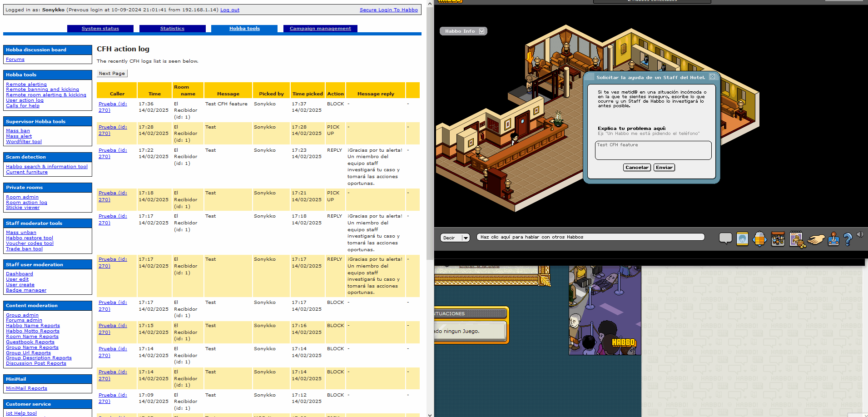The image size is (868, 417).
Task: Open Mass ban tool
Action: 18,131
